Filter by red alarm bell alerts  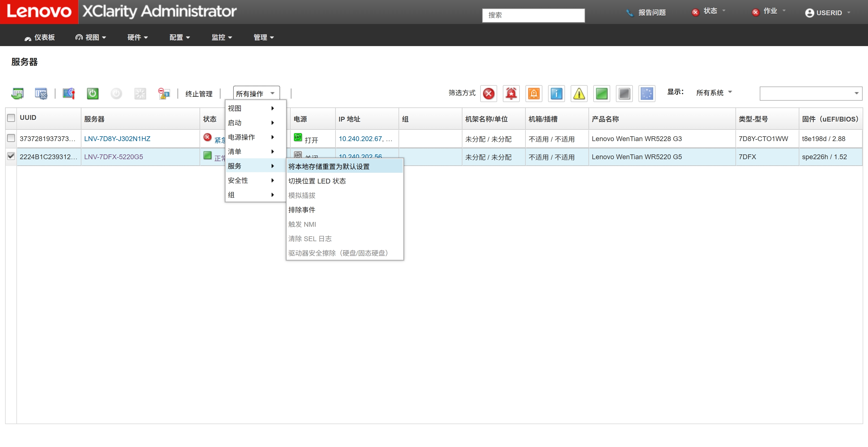511,93
